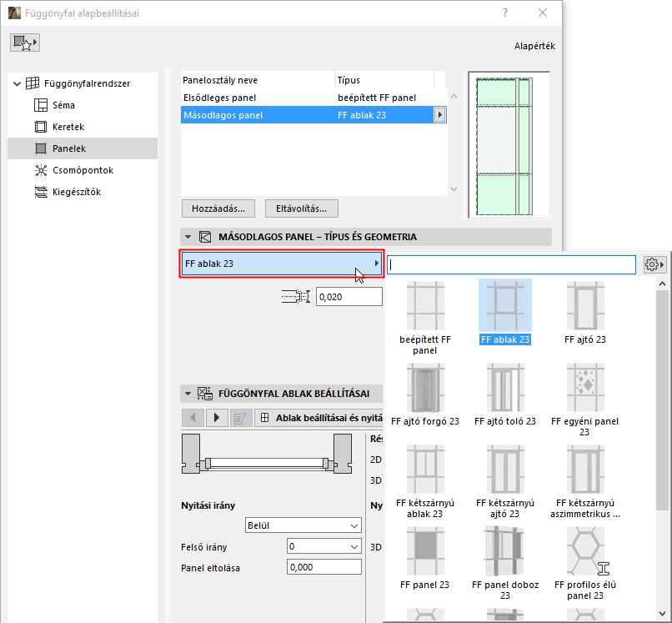Open the Nyitási irány Belül dropdown

(303, 525)
